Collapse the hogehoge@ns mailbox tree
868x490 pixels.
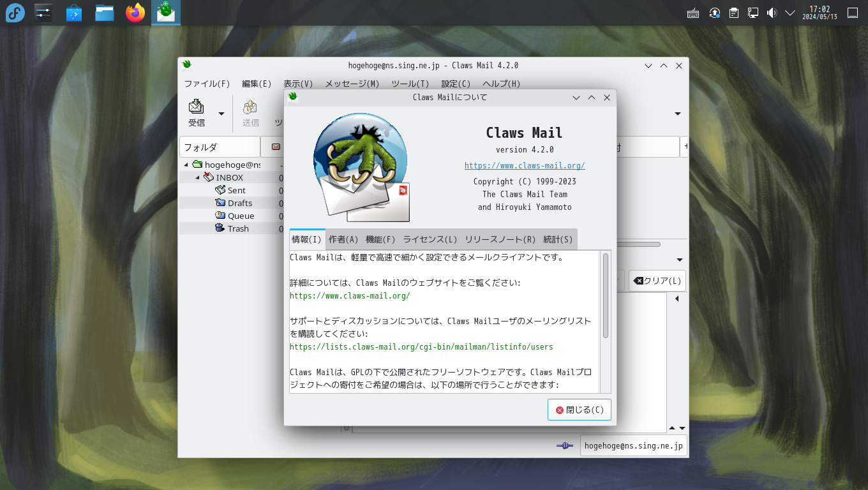[186, 165]
